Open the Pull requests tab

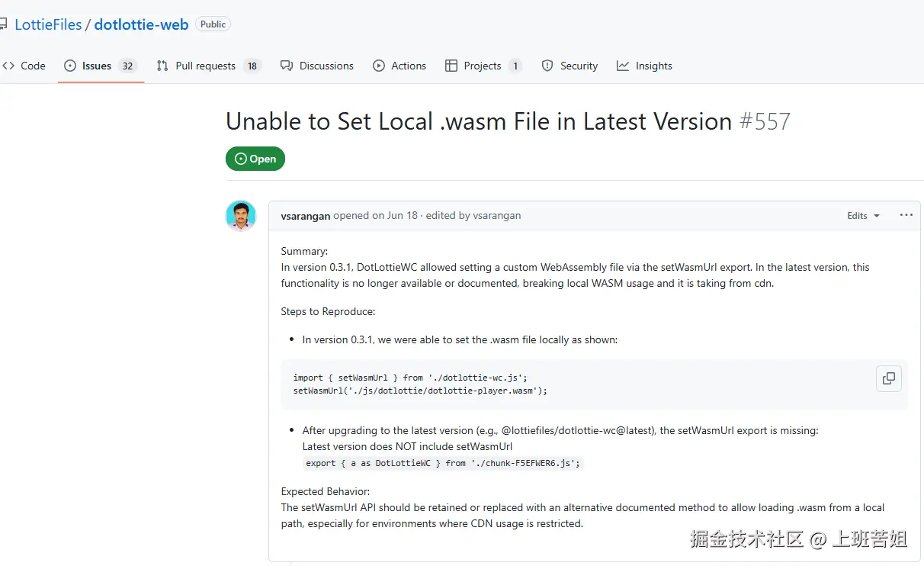pos(205,66)
